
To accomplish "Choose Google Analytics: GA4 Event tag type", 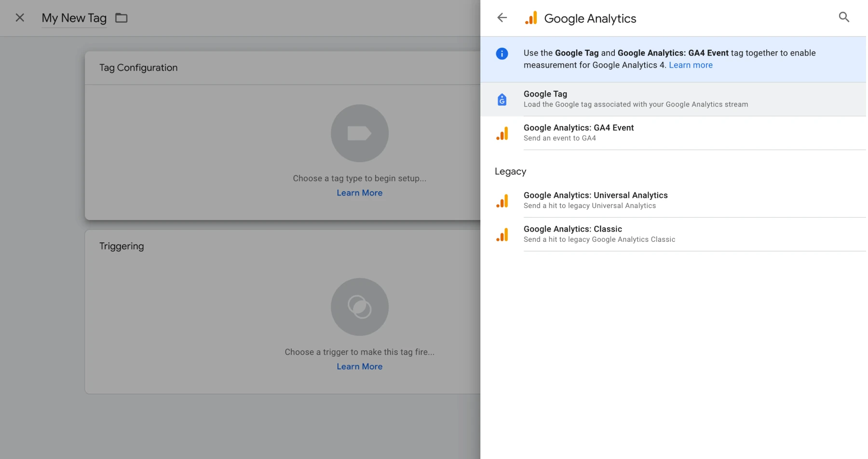I will pos(673,133).
